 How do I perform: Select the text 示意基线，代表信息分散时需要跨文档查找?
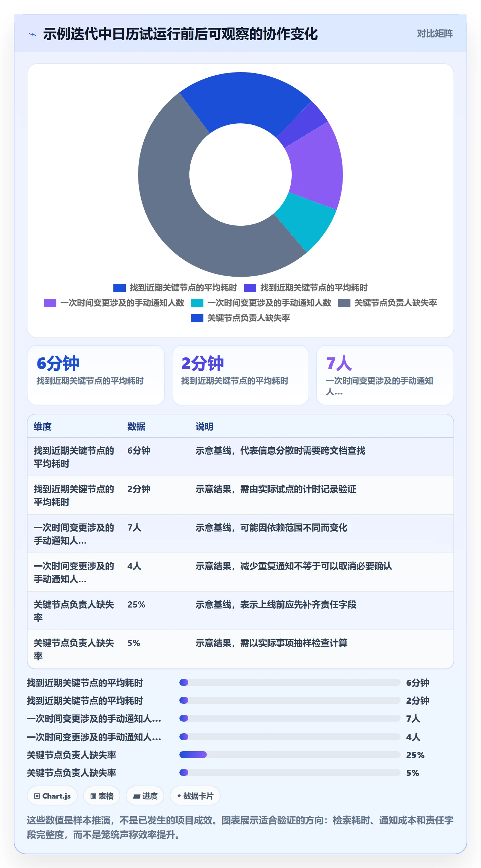click(x=280, y=450)
